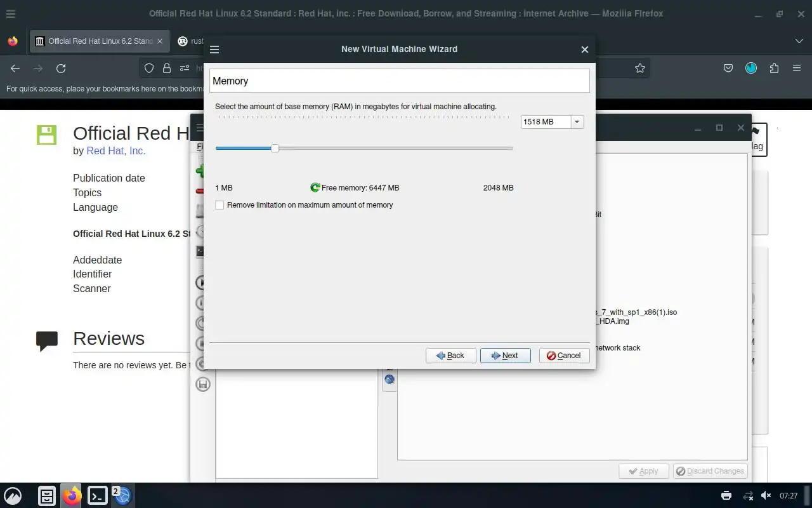Screen dimensions: 812x508
Task: Follow the Red Hat, Inc. author link
Action: point(116,150)
